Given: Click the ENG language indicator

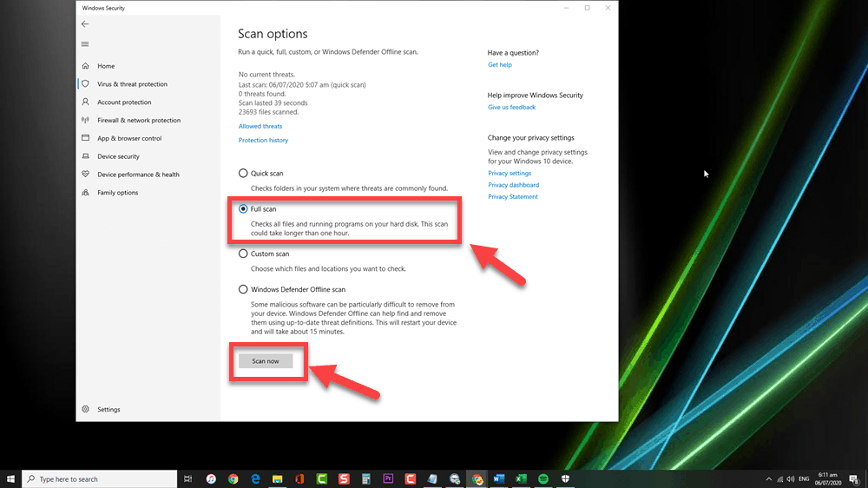Looking at the screenshot, I should pyautogui.click(x=804, y=479).
